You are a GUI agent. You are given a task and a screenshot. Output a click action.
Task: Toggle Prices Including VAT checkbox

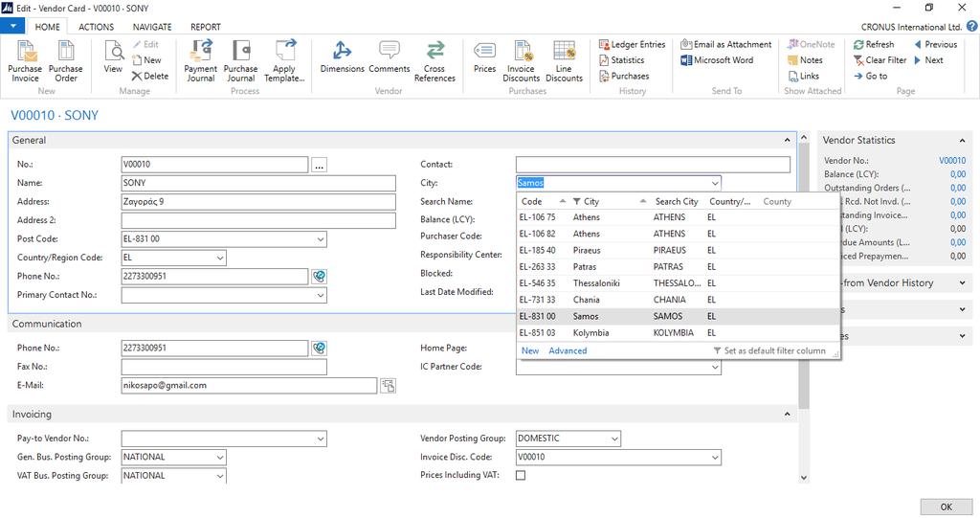tap(521, 476)
